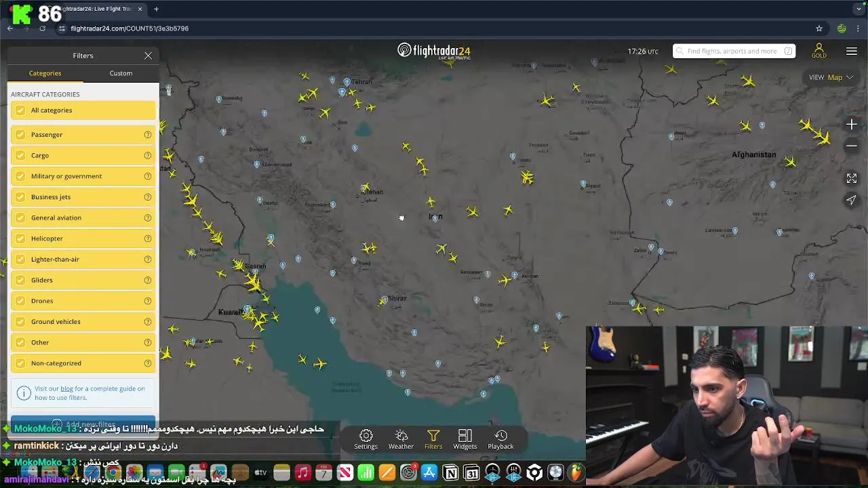
Task: Toggle Drones checkbox
Action: [20, 301]
